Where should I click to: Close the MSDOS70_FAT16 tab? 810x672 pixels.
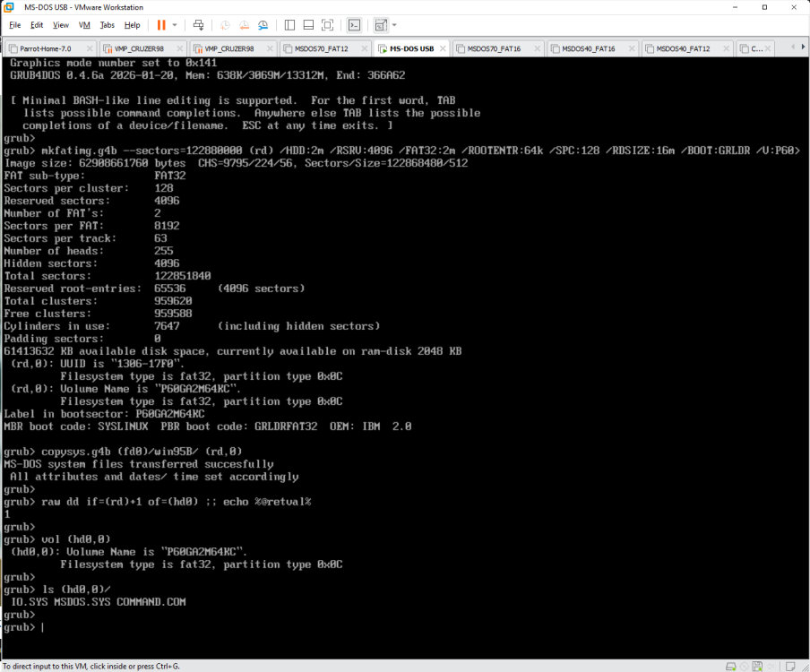pos(538,48)
